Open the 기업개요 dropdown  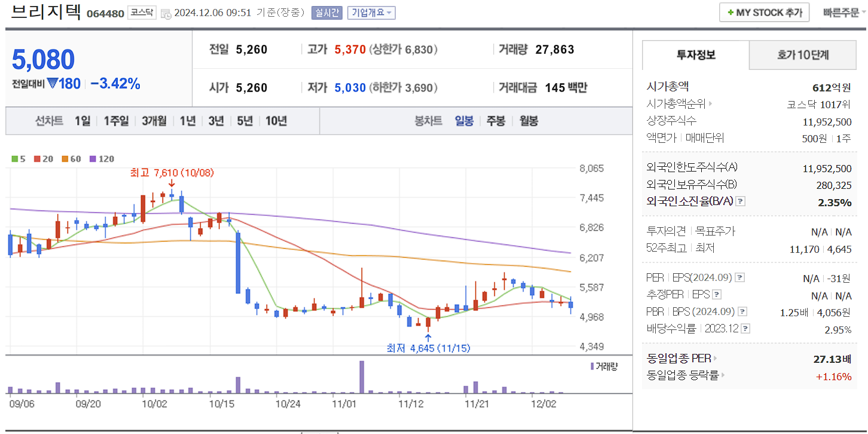[371, 12]
